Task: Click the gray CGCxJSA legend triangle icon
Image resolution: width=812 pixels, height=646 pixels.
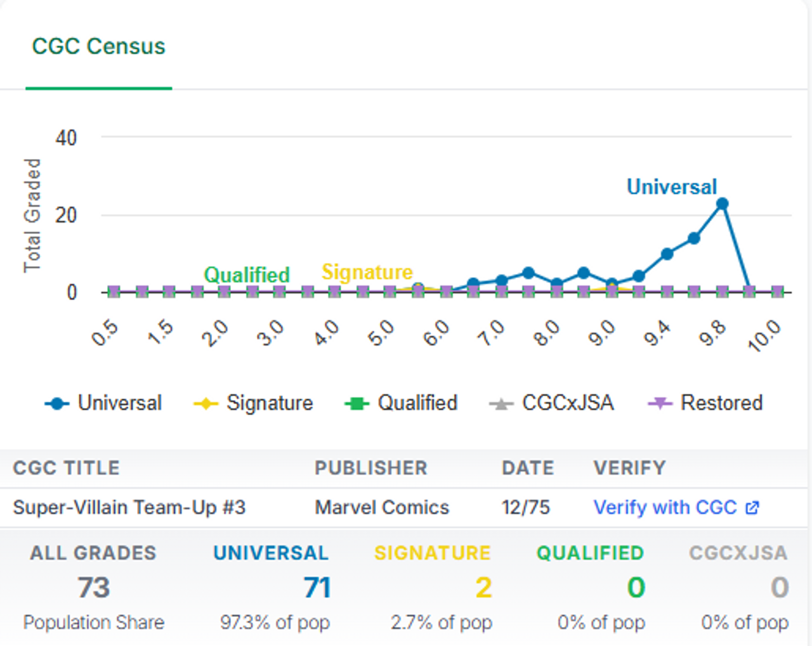Action: [x=501, y=404]
